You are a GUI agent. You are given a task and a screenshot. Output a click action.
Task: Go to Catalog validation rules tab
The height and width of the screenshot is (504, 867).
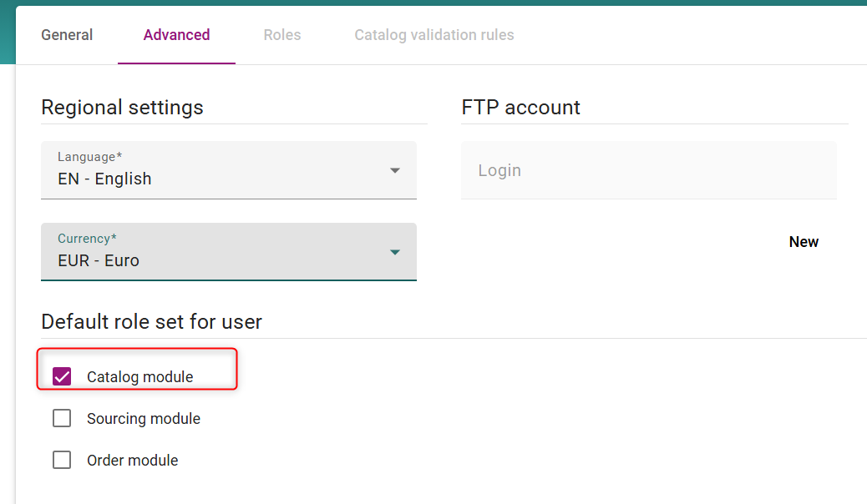433,35
